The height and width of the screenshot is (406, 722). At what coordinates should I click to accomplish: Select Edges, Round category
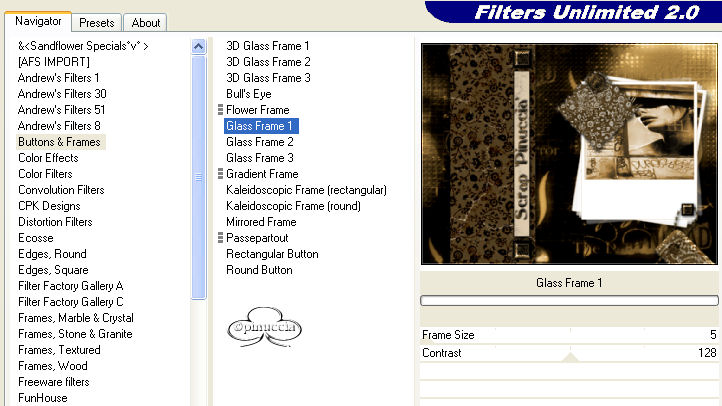(52, 254)
